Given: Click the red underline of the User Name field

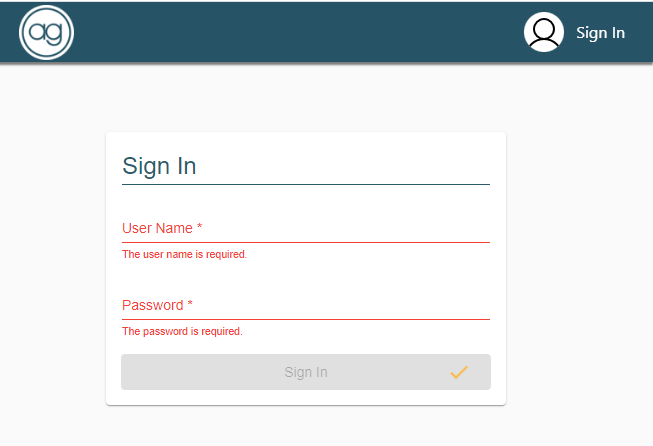Looking at the screenshot, I should pos(306,242).
